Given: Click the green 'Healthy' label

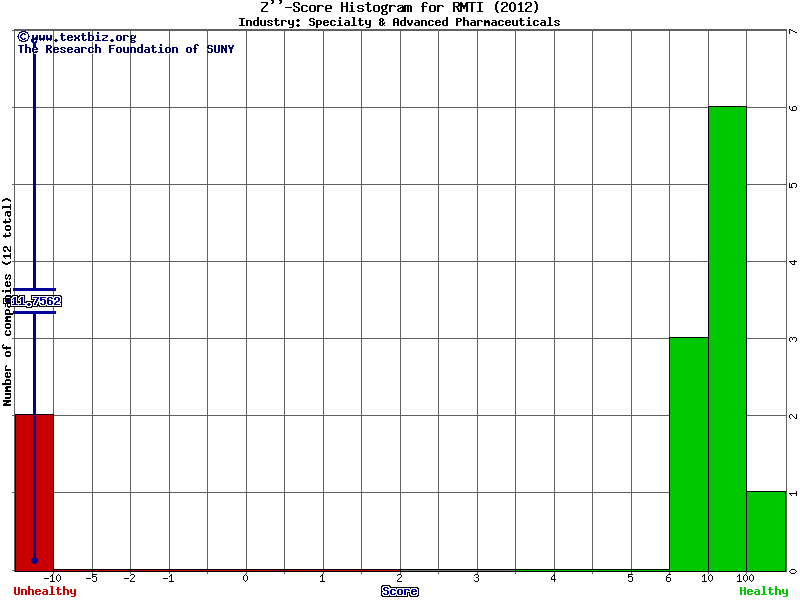Looking at the screenshot, I should [764, 591].
